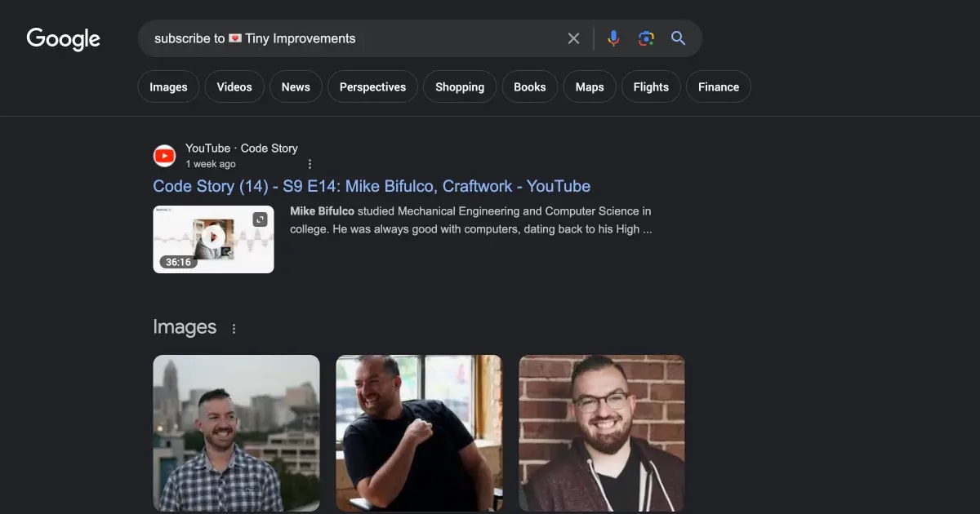Click the Images section heading
Screen dimensions: 980x514
tap(185, 327)
